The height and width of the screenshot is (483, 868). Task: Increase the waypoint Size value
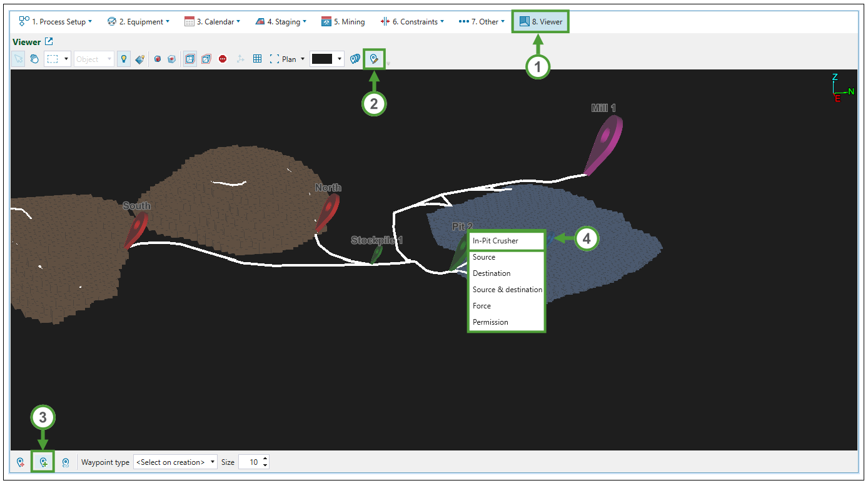(x=265, y=459)
